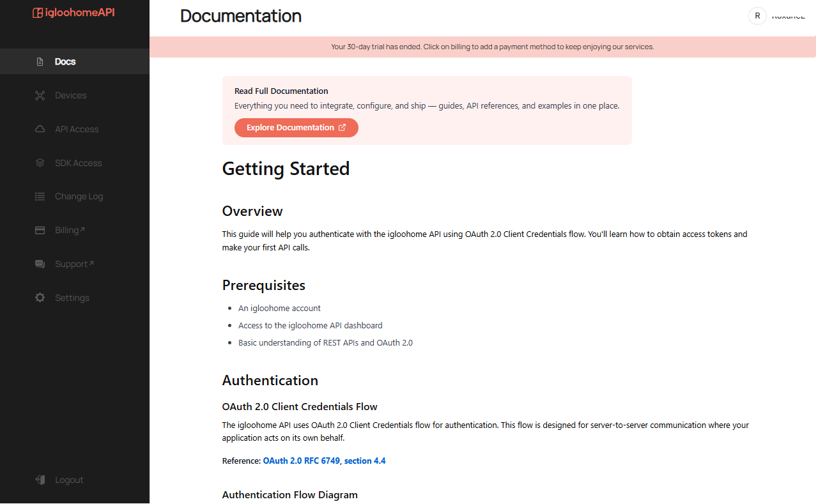816x504 pixels.
Task: Click the igloohomeAPI logo
Action: coord(74,12)
